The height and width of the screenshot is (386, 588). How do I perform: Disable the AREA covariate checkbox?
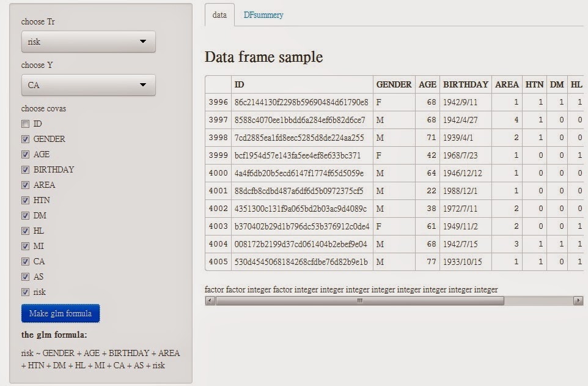25,185
